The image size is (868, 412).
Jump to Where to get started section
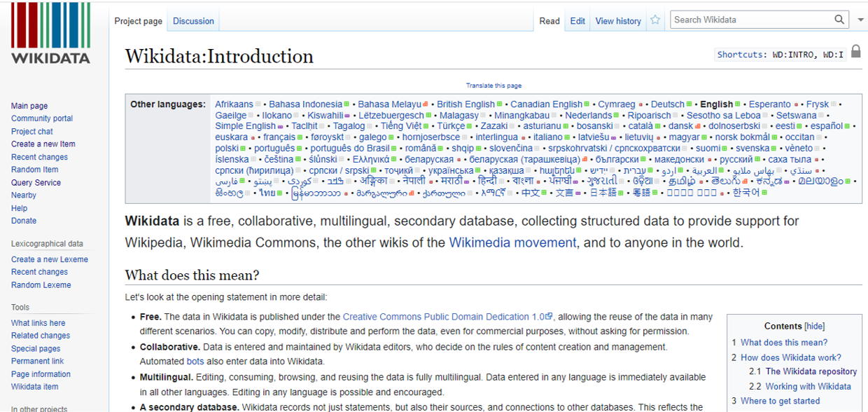pyautogui.click(x=779, y=401)
